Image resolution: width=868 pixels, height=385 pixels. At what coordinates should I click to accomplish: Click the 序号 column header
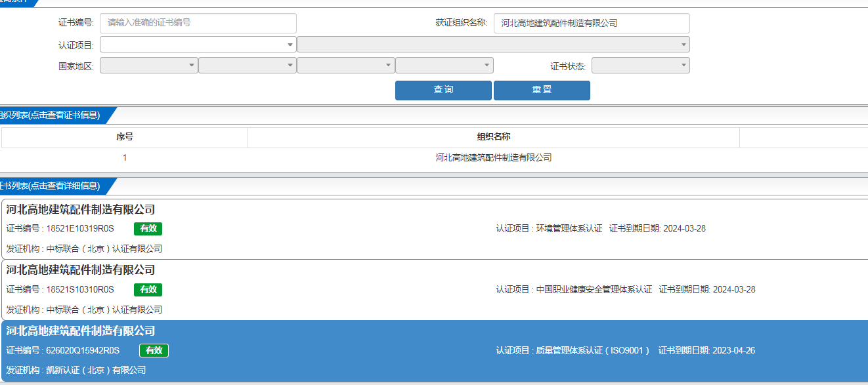coord(125,137)
